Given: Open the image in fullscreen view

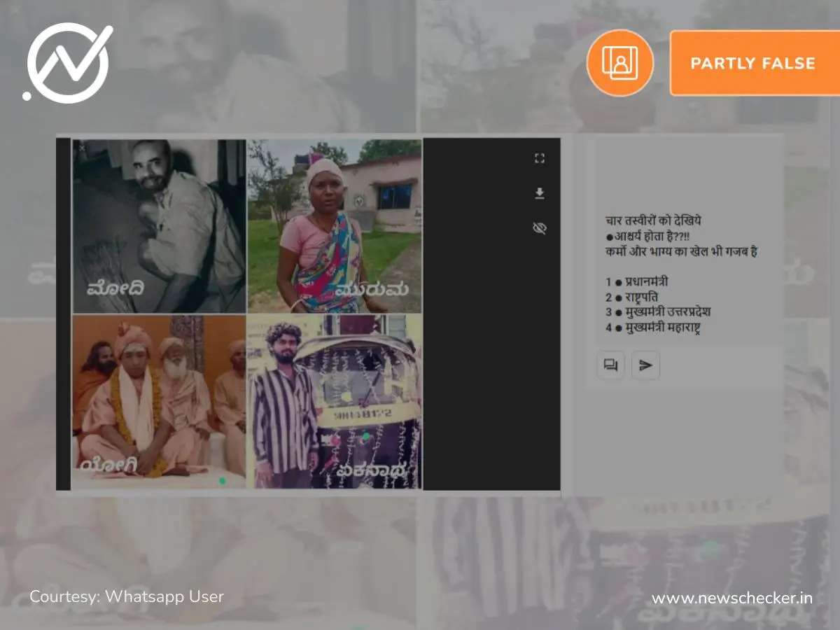Looking at the screenshot, I should tap(539, 158).
